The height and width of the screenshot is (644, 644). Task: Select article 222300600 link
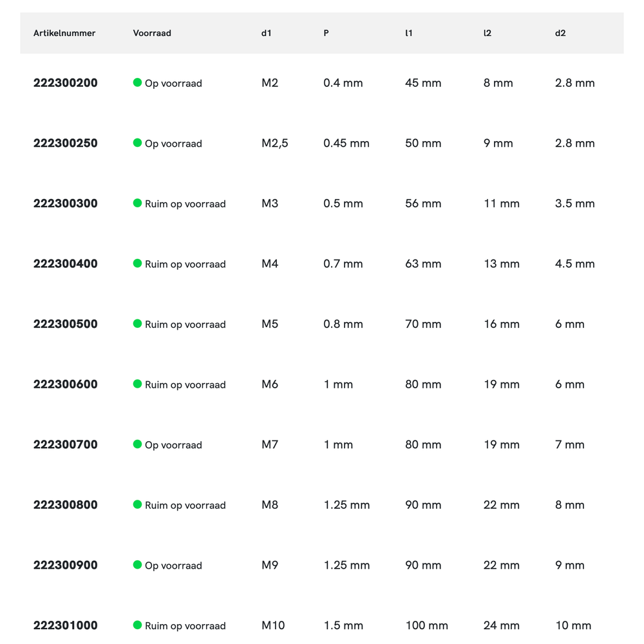[x=66, y=384]
